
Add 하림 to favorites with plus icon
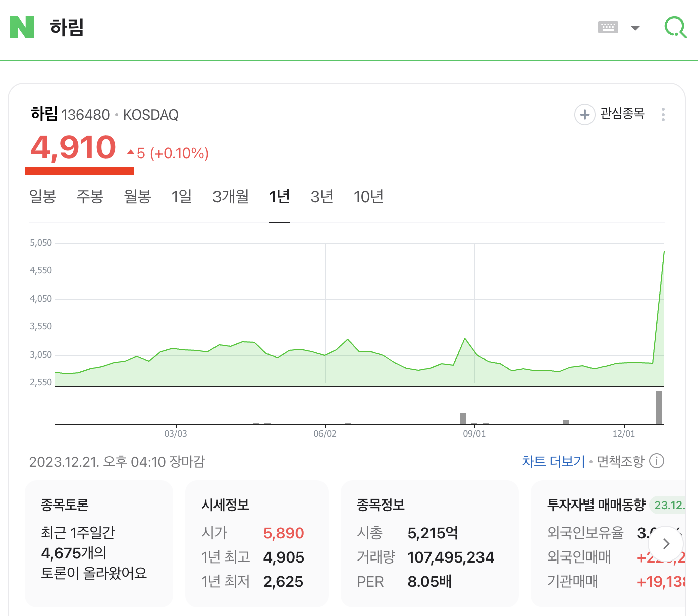point(584,115)
